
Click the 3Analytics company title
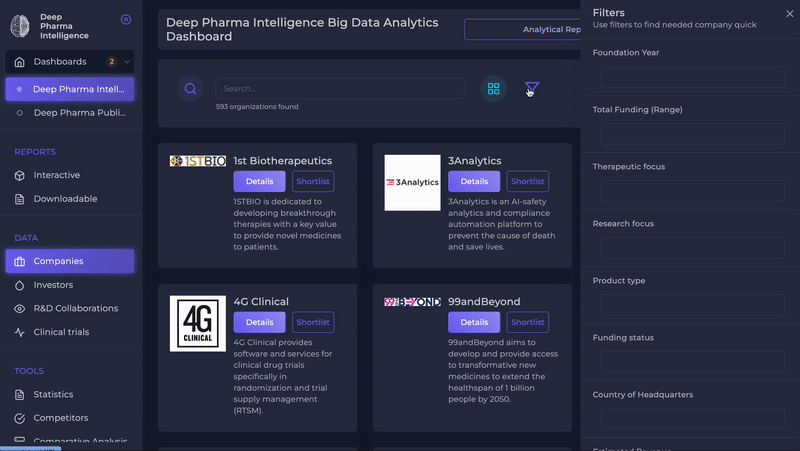[474, 161]
